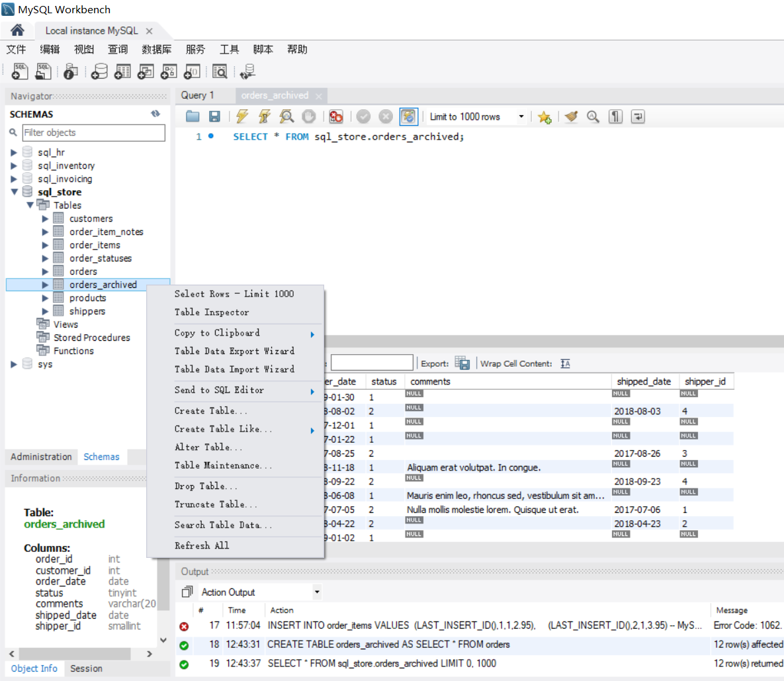Refresh schemas icon in SCHEMAS header
The height and width of the screenshot is (681, 784).
155,114
